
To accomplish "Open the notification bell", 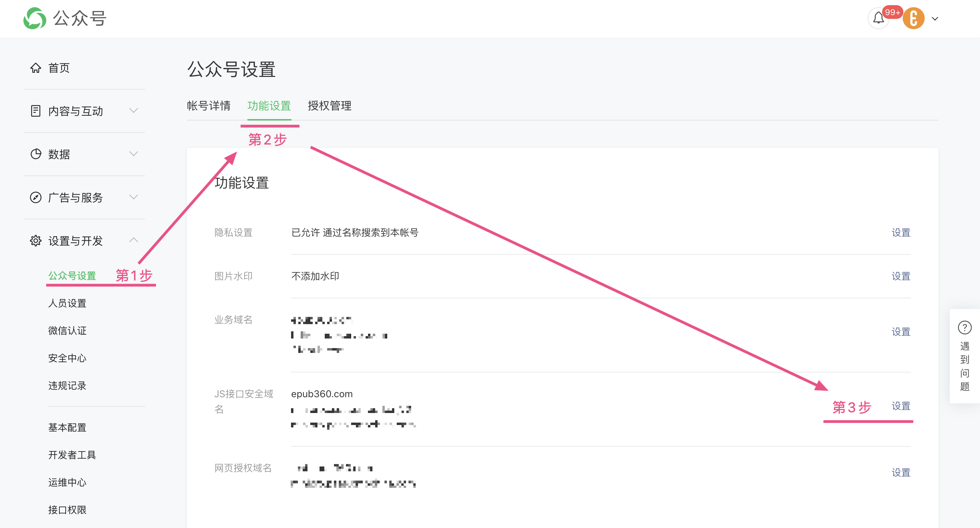I will tap(878, 18).
